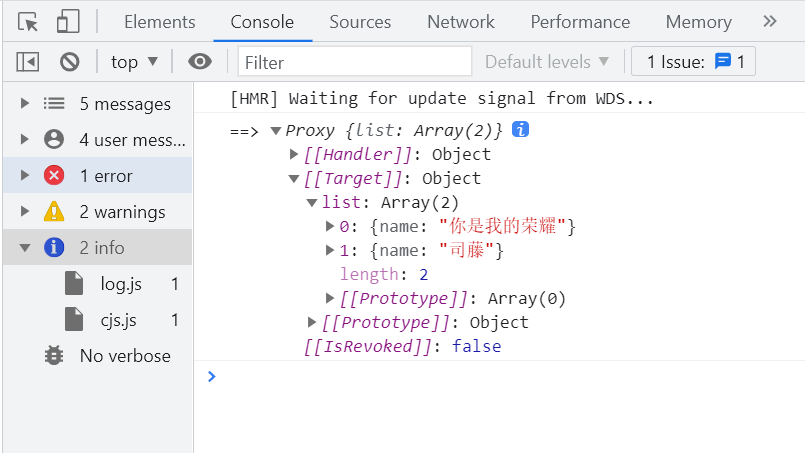Open the Default levels dropdown
Viewport: 805px width, 453px height.
tap(547, 62)
